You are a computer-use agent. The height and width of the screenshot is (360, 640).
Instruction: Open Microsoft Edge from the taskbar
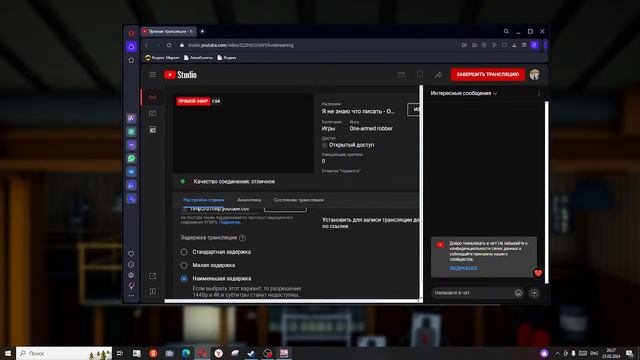[x=186, y=353]
